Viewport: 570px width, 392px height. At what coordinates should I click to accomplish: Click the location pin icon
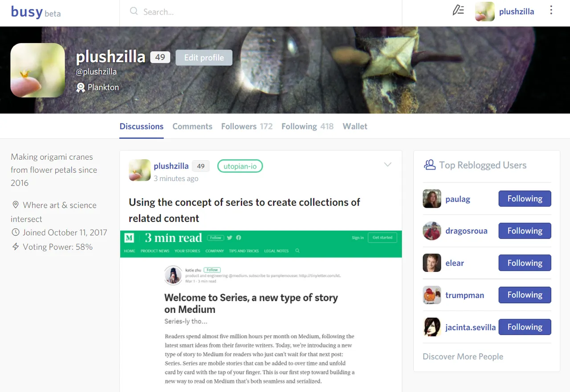click(x=16, y=205)
